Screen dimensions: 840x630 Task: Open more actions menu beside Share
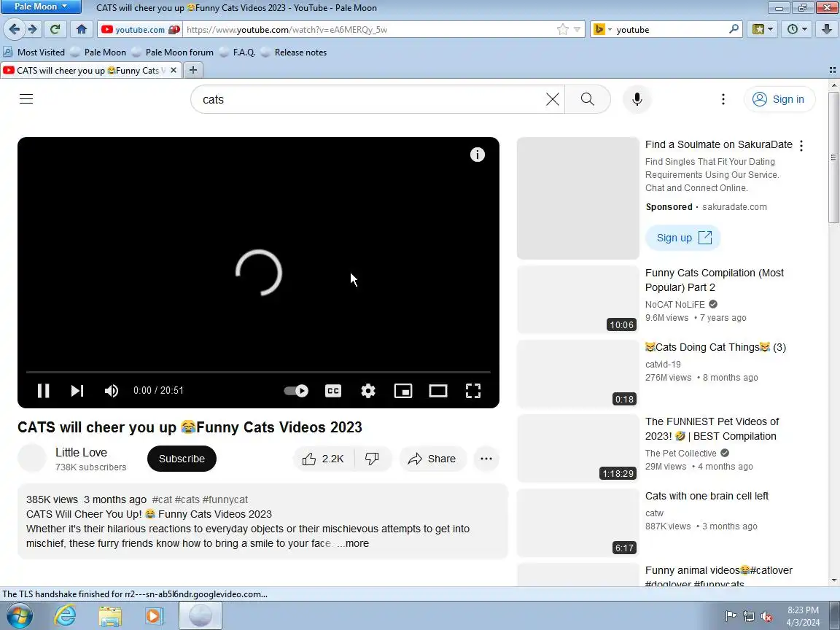click(x=486, y=459)
